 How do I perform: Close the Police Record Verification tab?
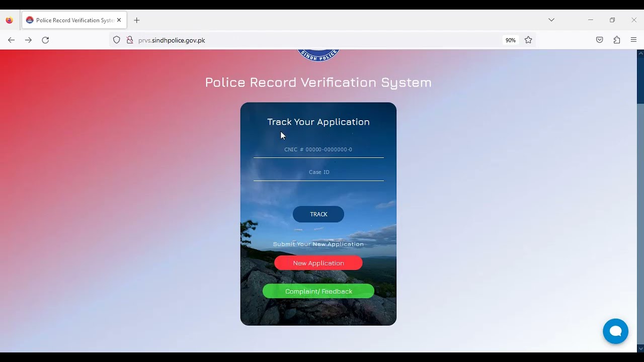point(119,20)
